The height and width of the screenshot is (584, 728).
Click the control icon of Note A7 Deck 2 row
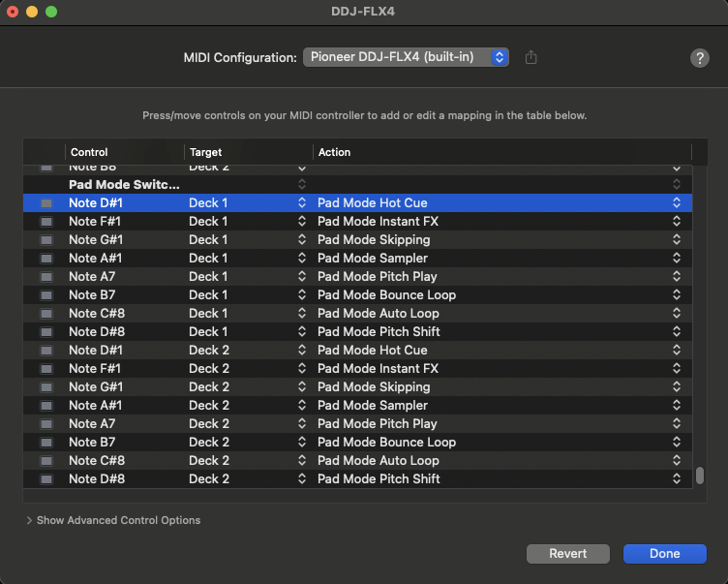point(46,423)
